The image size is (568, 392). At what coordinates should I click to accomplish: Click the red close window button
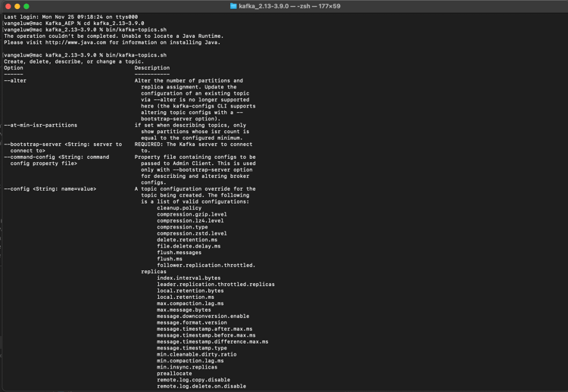[8, 6]
